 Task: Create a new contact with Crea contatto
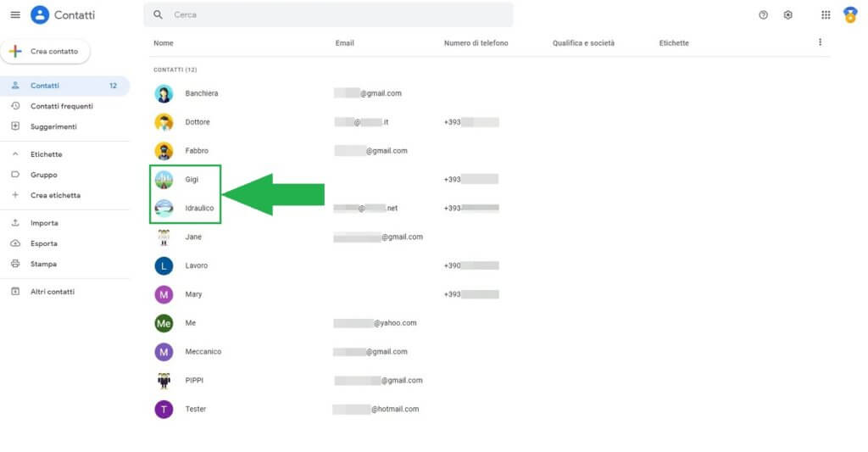tap(46, 52)
